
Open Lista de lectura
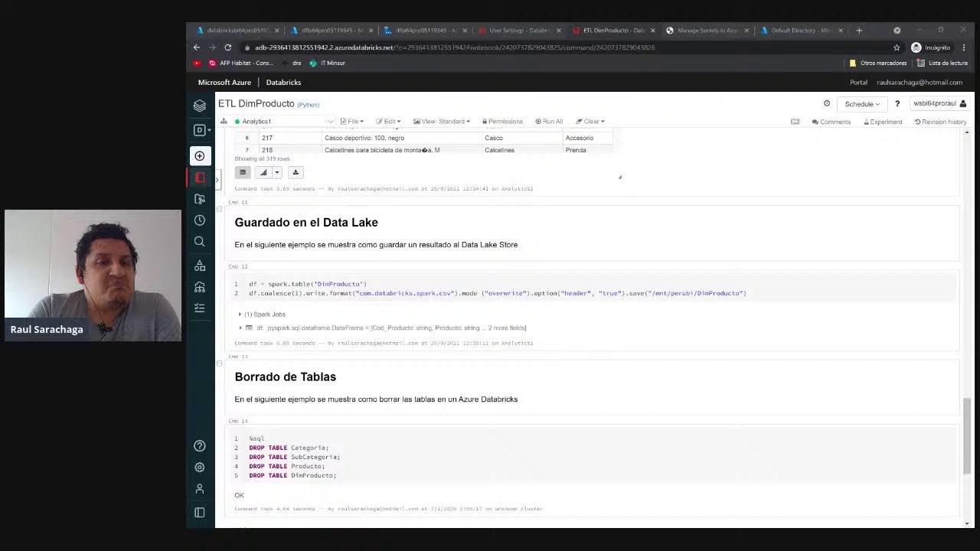(943, 63)
